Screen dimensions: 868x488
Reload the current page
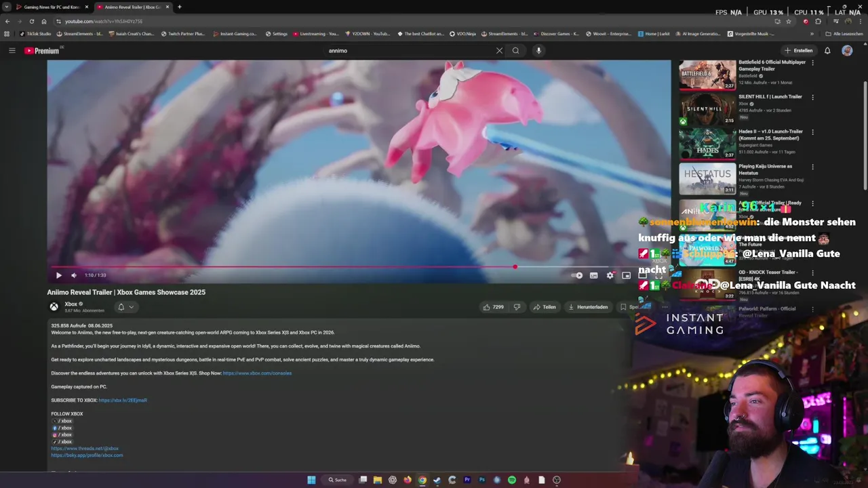click(x=31, y=21)
